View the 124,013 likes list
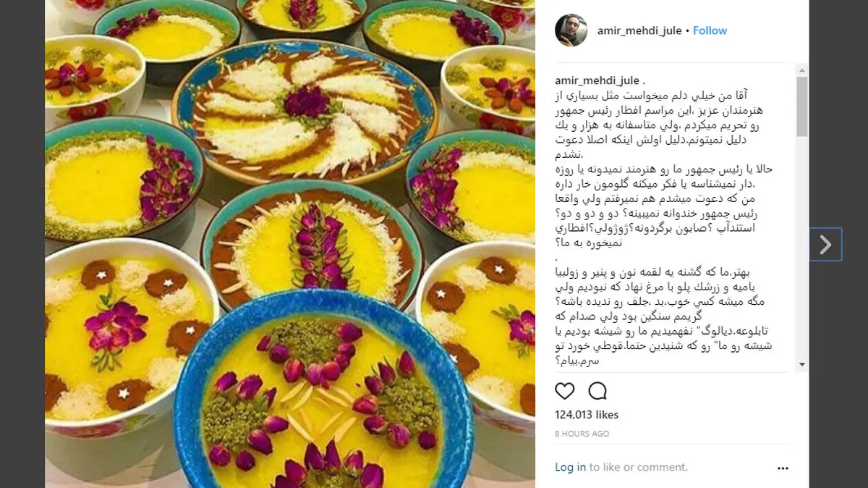This screenshot has height=488, width=868. (587, 415)
